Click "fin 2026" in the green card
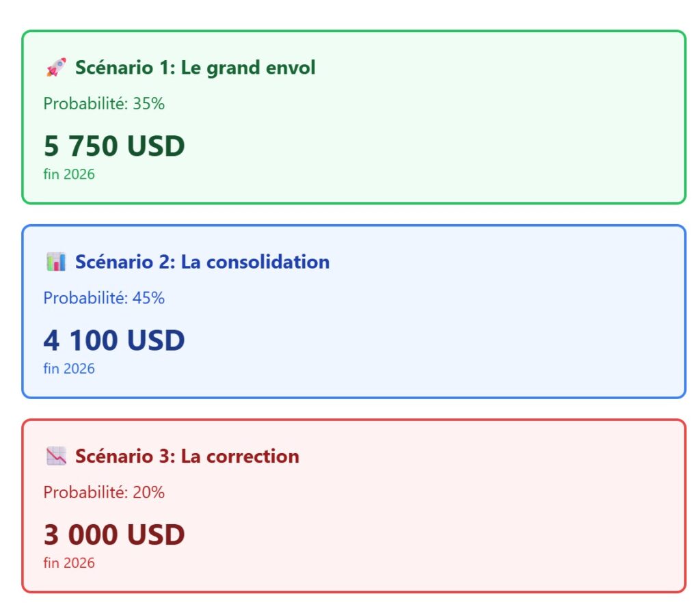The width and height of the screenshot is (700, 611). [x=69, y=174]
